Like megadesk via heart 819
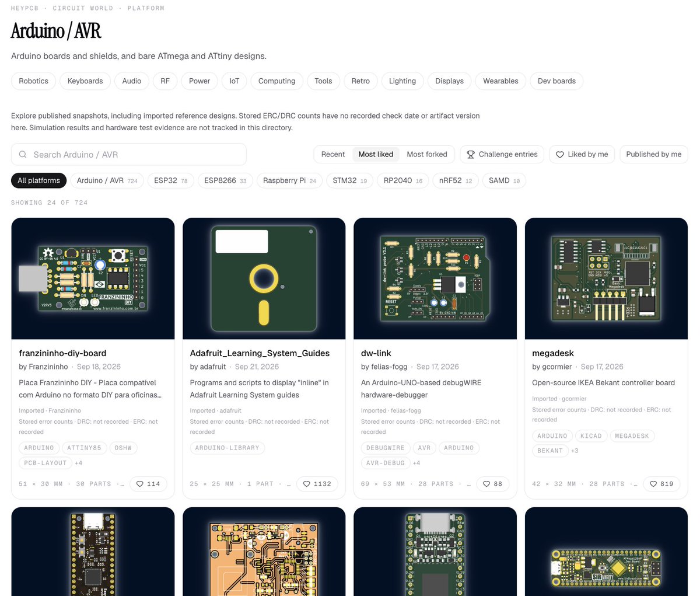The width and height of the screenshot is (700, 596). [x=662, y=484]
